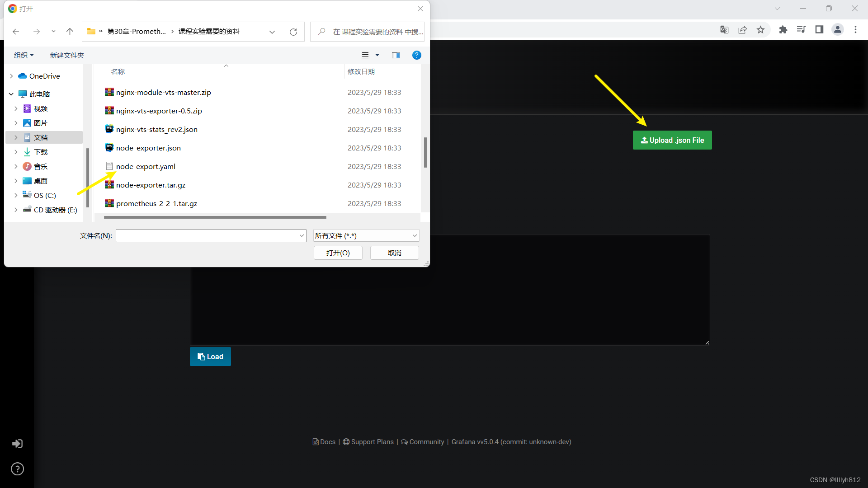Open the Community footer link
This screenshot has height=488, width=868.
pos(423,442)
